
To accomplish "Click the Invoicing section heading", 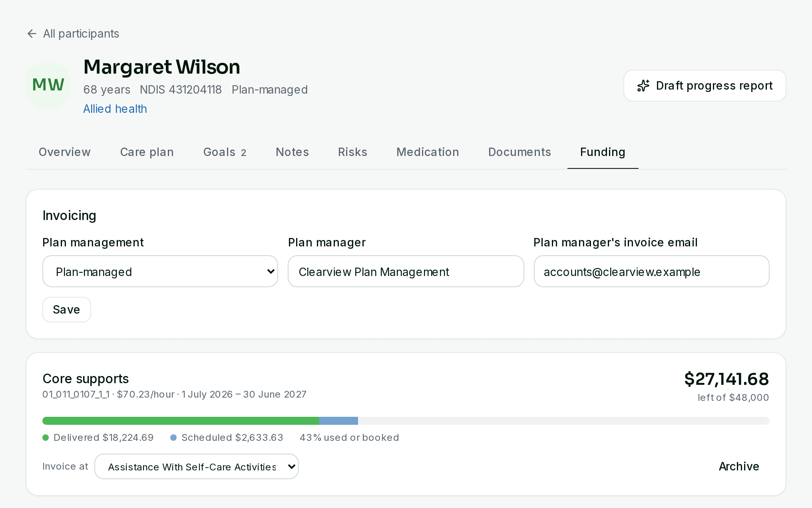I will 69,216.
